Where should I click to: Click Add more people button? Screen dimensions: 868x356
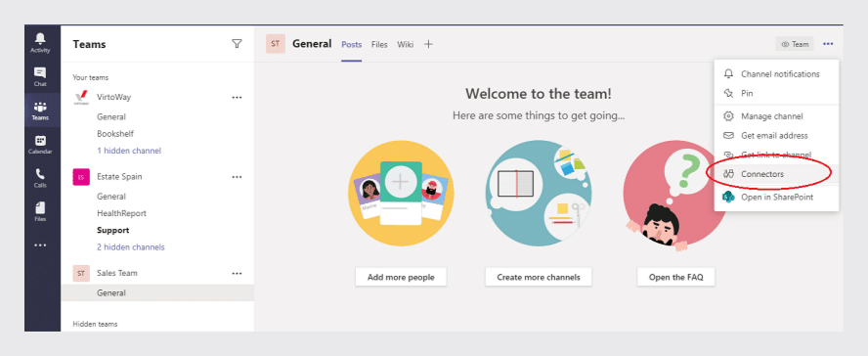pyautogui.click(x=401, y=278)
